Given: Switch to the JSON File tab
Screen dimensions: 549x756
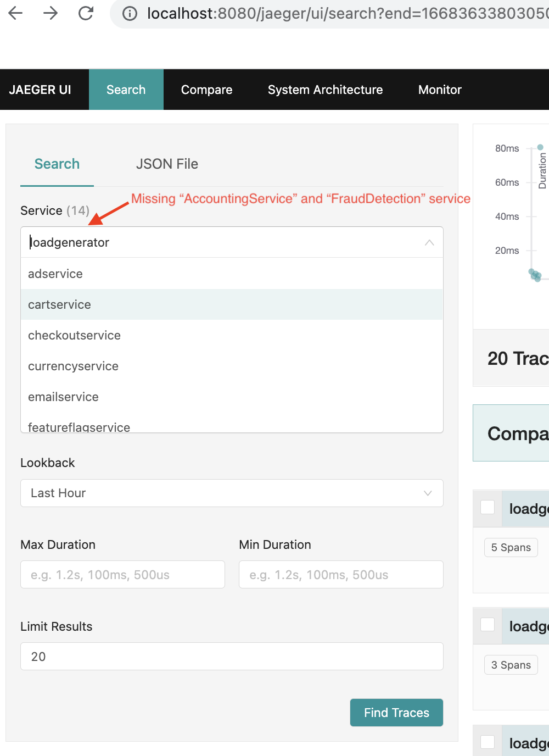Looking at the screenshot, I should 167,164.
